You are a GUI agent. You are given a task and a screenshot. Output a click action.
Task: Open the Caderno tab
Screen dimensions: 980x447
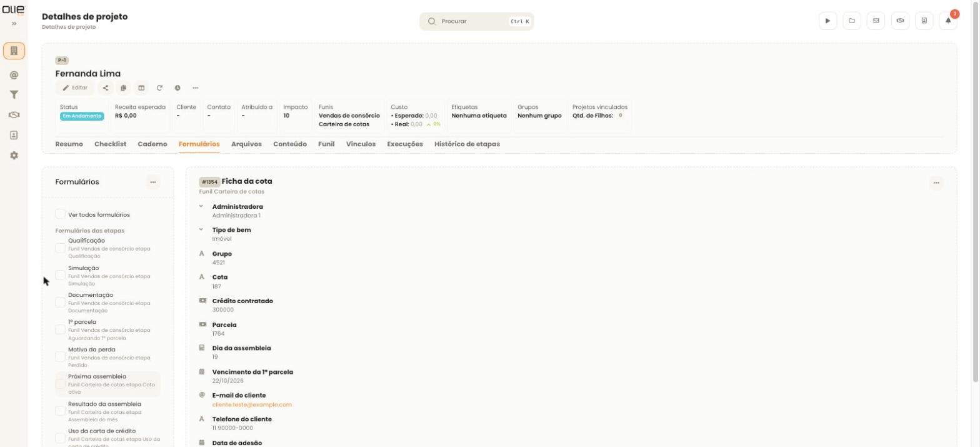pos(152,144)
